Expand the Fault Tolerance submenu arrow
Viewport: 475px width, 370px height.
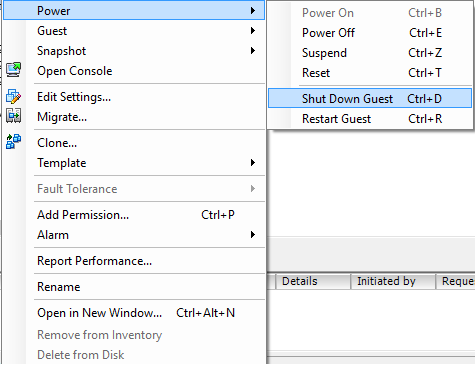tap(253, 189)
